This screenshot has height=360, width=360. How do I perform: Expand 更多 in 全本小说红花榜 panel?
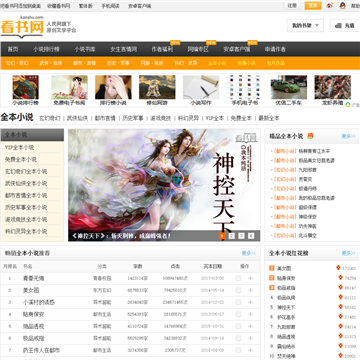tap(348, 253)
